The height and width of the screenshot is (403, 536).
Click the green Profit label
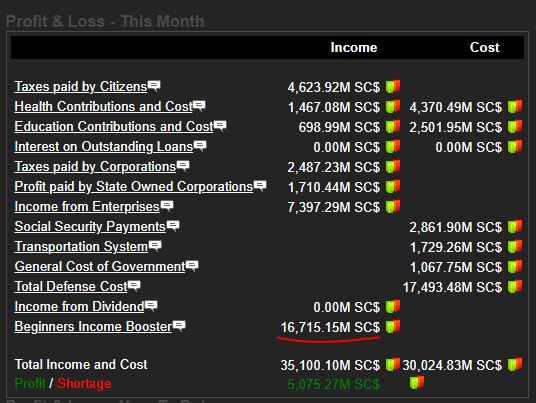30,384
